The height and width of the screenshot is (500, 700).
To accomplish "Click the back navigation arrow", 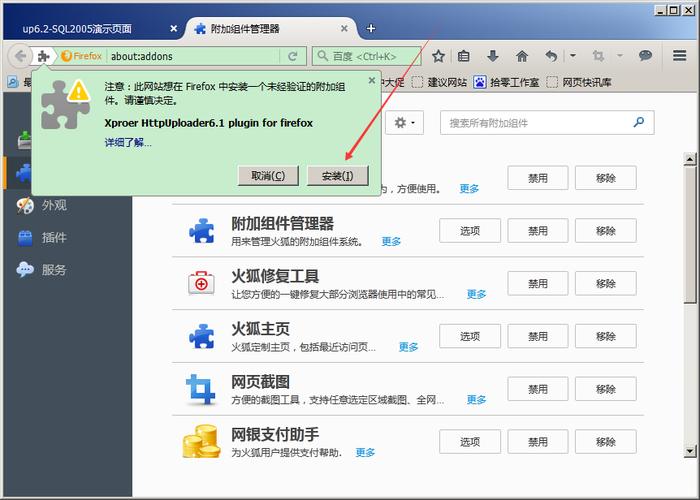I will pyautogui.click(x=20, y=56).
